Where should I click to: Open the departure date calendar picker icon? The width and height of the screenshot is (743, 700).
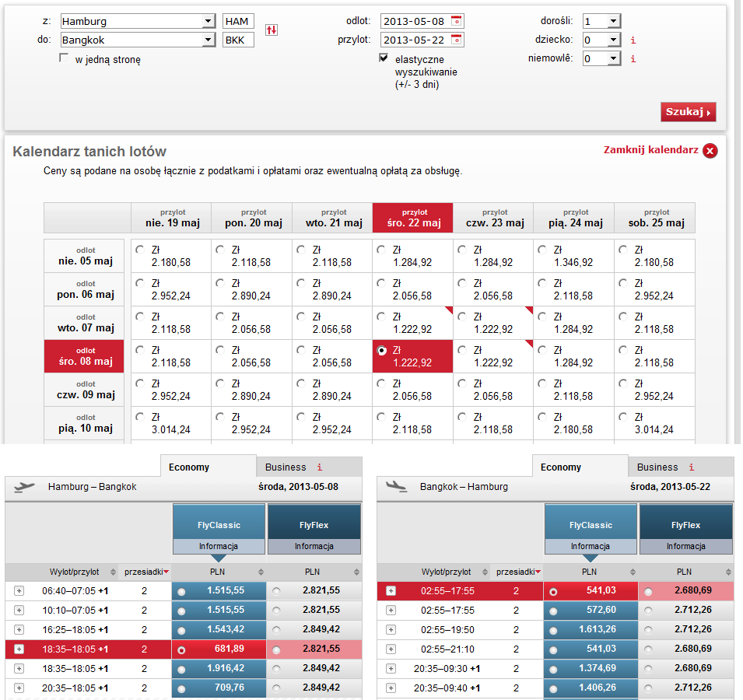457,21
